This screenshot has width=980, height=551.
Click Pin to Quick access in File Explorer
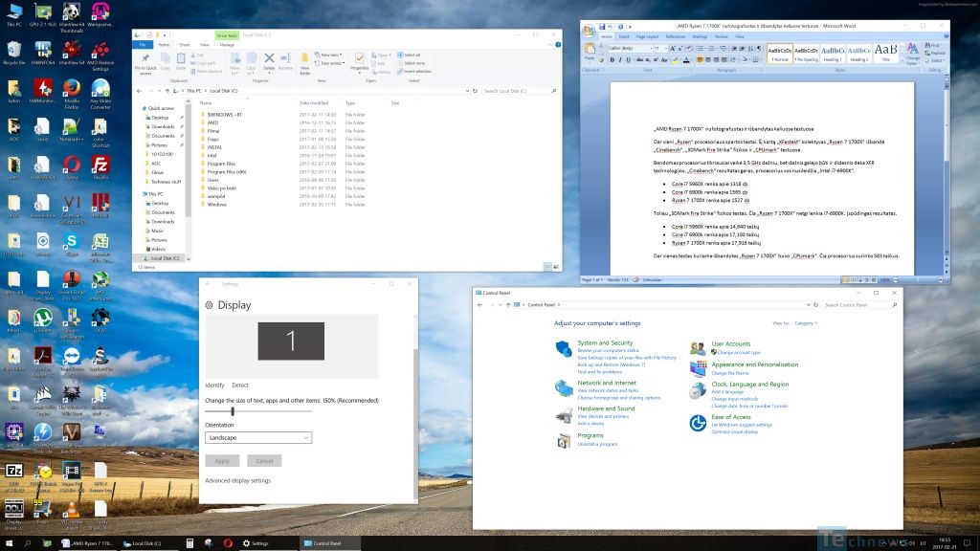[145, 63]
